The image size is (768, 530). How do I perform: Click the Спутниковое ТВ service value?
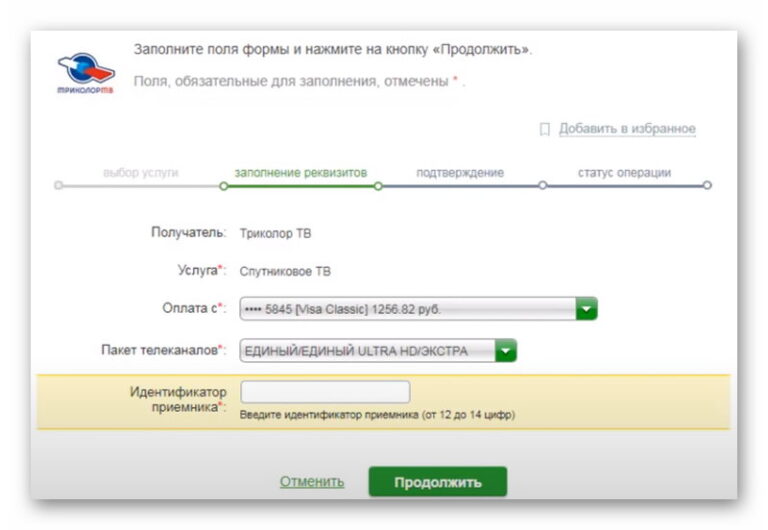pyautogui.click(x=285, y=271)
